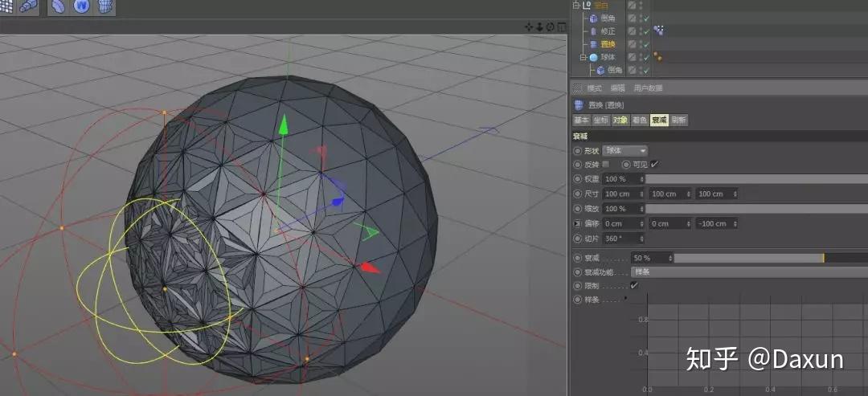Click the green Y axis arrow handle
Viewport: 868px width, 396px height.
(284, 124)
